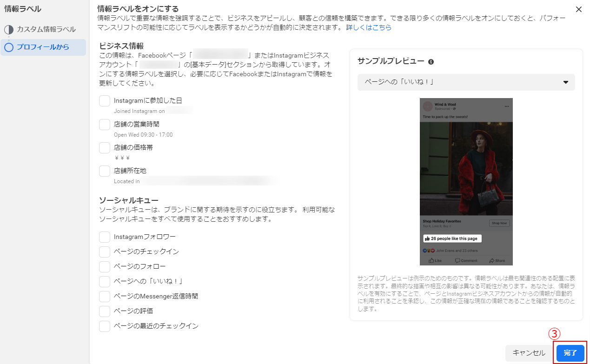
Task: Open the 詳しくはこちら link
Action: pos(369,27)
